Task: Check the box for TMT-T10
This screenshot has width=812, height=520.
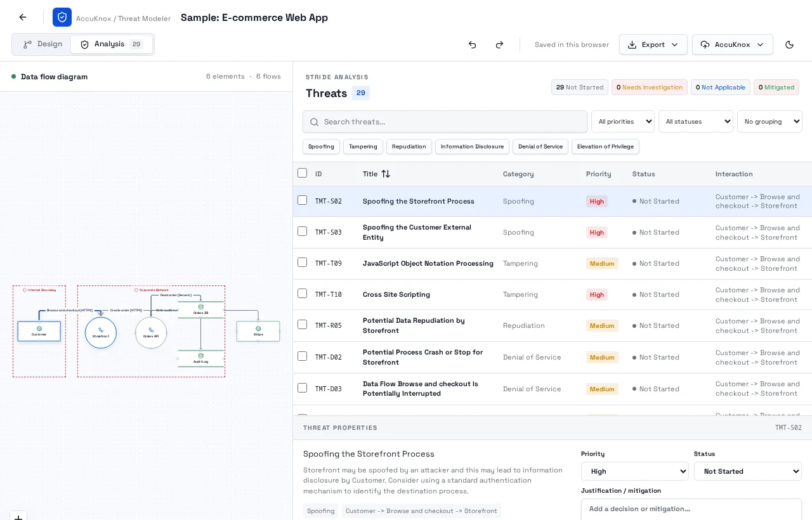Action: [303, 294]
